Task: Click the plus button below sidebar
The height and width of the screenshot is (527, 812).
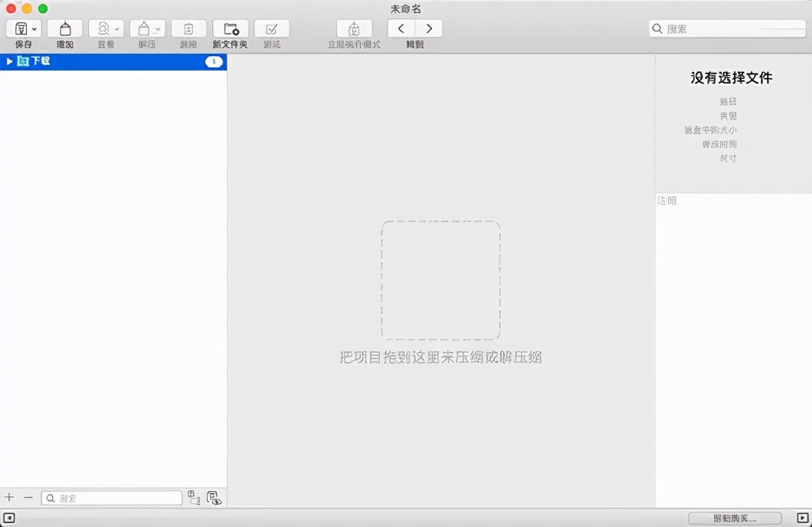Action: pyautogui.click(x=9, y=497)
